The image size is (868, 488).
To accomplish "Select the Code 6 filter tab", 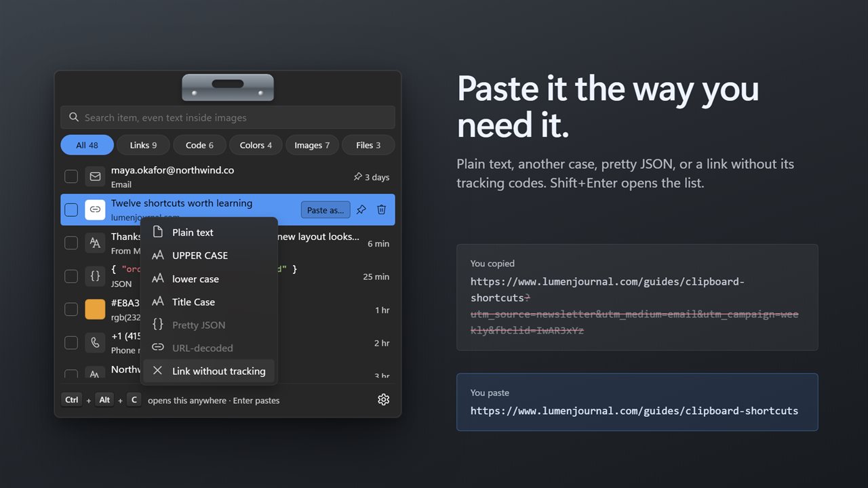I will point(199,145).
